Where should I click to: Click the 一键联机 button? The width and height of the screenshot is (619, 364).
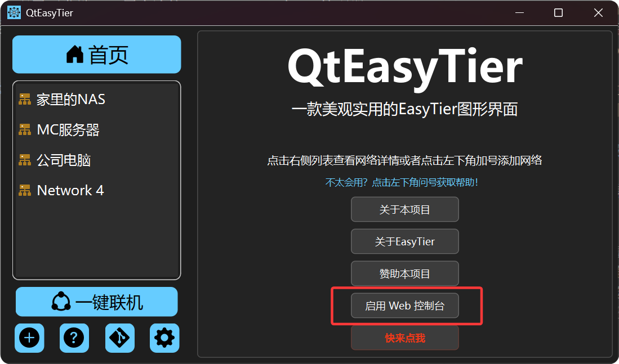(x=97, y=302)
